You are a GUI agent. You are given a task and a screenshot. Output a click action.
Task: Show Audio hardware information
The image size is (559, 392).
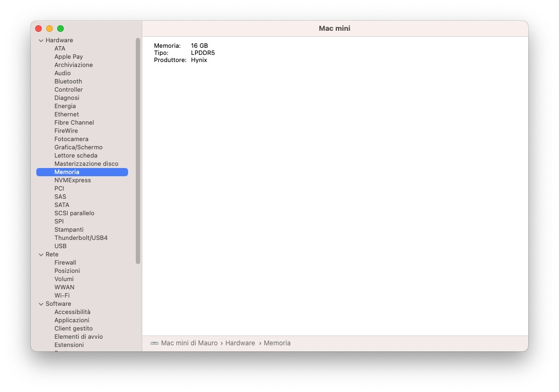[x=63, y=73]
